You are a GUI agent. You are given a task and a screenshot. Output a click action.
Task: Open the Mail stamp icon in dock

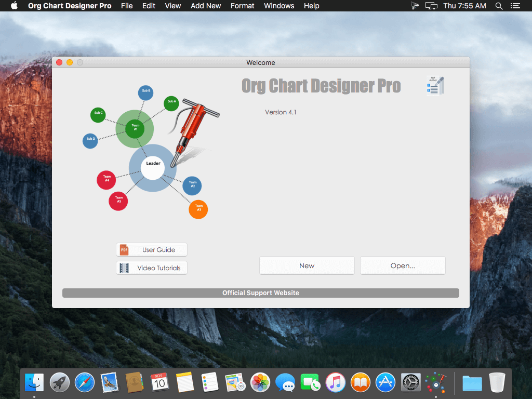pos(110,382)
